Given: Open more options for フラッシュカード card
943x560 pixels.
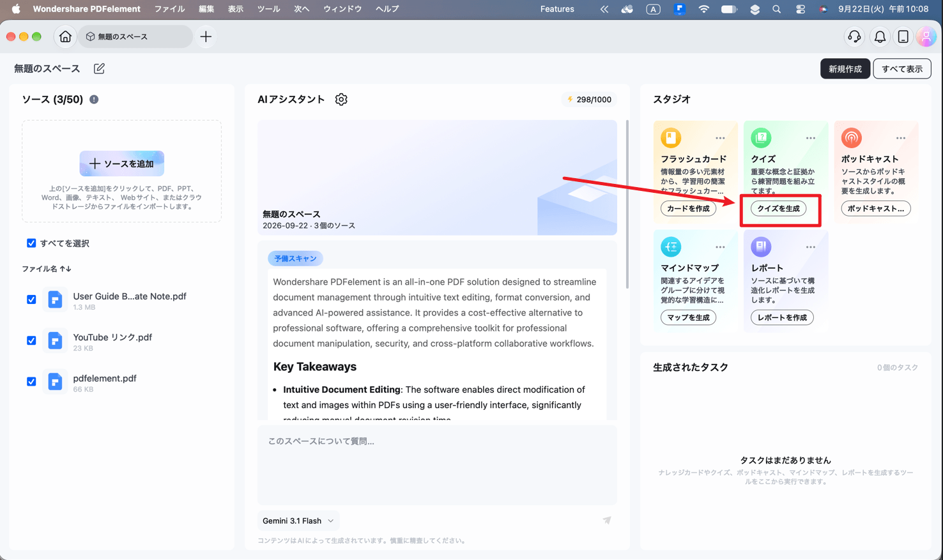Looking at the screenshot, I should click(720, 138).
